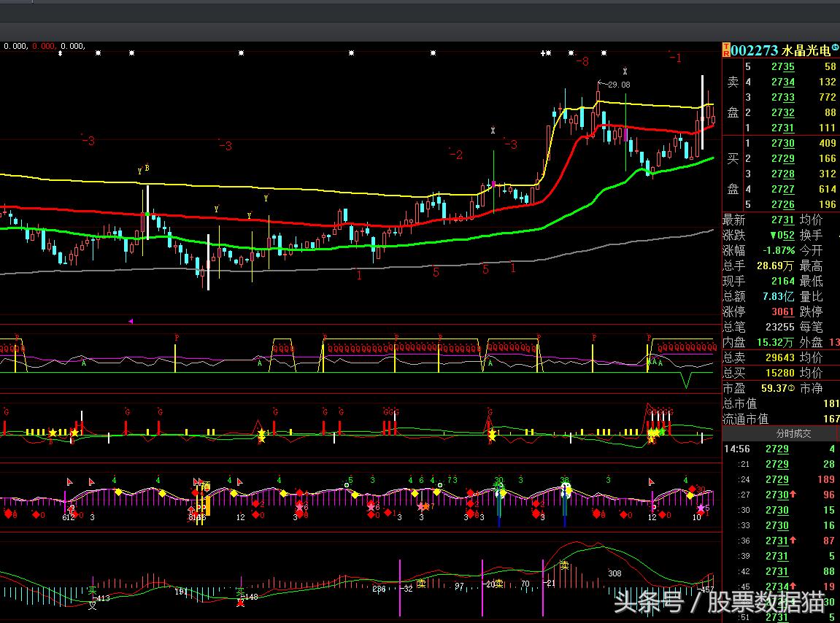Select buy level 2 price 2729
Screen dimensions: 840x623
[x=782, y=158]
